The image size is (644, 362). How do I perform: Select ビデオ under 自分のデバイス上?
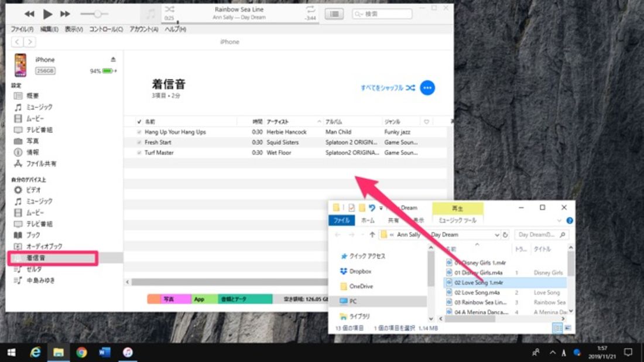point(33,190)
